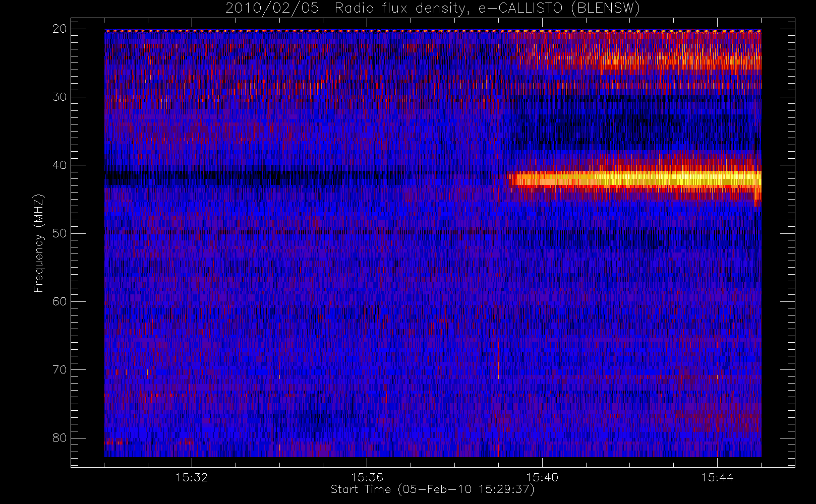Click the 40 frequency tick label
The image size is (816, 504).
(x=60, y=165)
